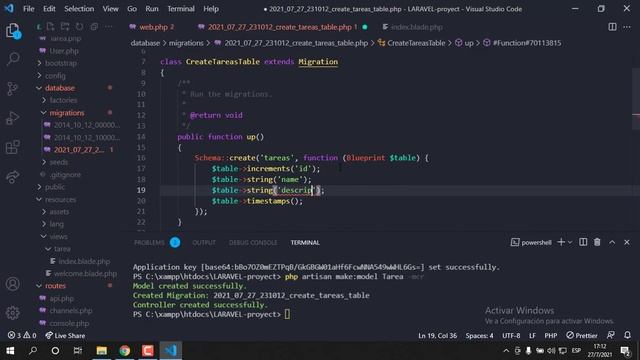Click CreateTareasTable in breadcrumb
Viewport: 640px width, 360px height.
pos(416,43)
